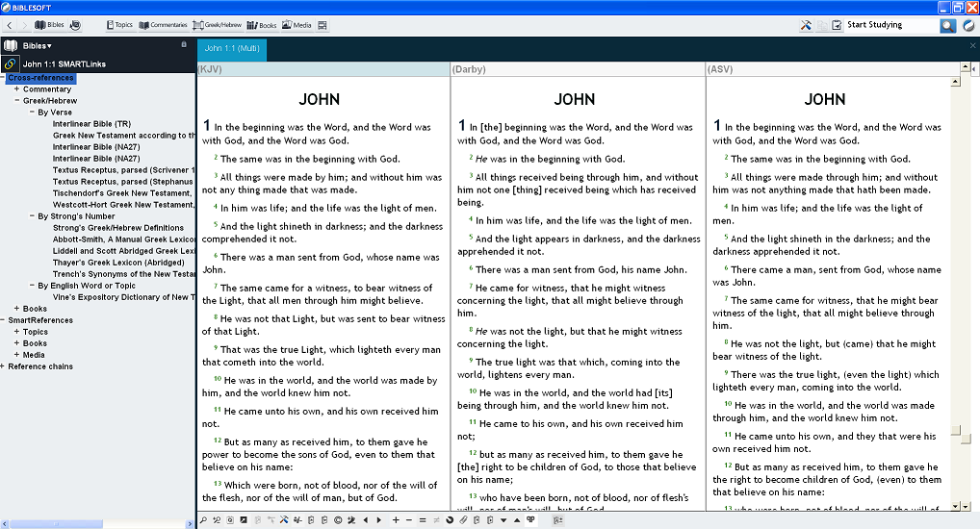
Task: Click the copyright symbol icon
Action: (338, 520)
